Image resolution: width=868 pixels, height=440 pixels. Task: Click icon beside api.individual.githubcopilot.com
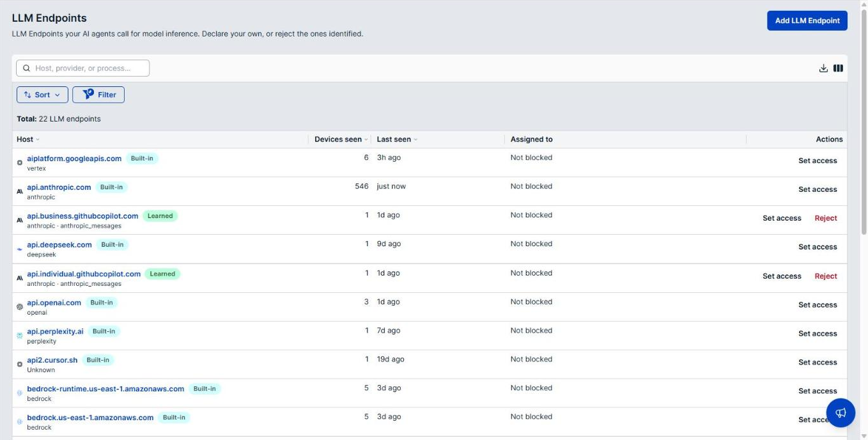(x=20, y=278)
